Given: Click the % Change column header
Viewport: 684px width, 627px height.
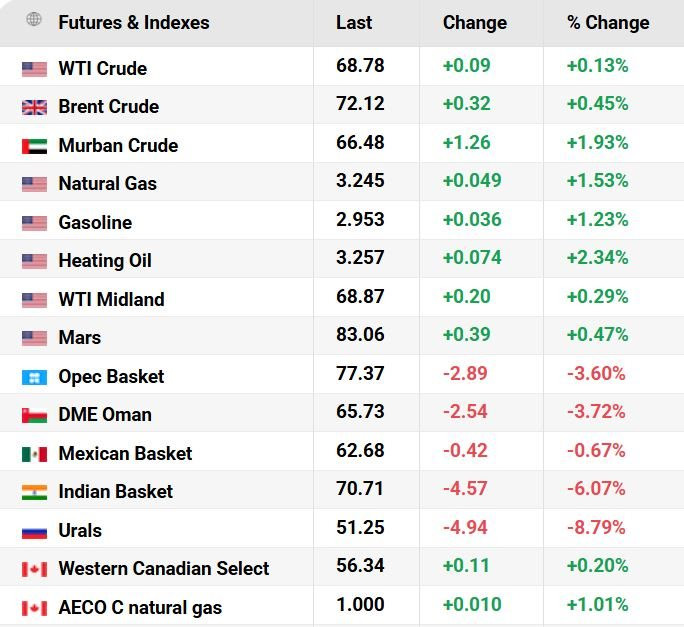Looking at the screenshot, I should click(608, 23).
